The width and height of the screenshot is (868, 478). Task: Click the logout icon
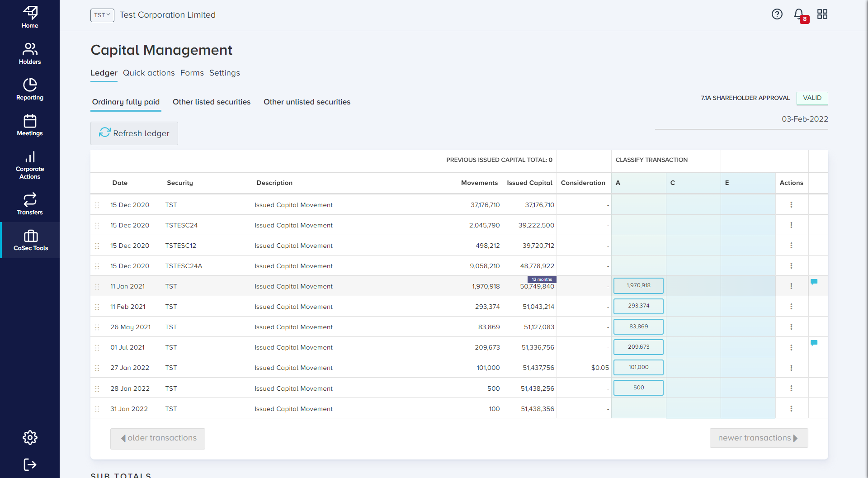(x=29, y=464)
